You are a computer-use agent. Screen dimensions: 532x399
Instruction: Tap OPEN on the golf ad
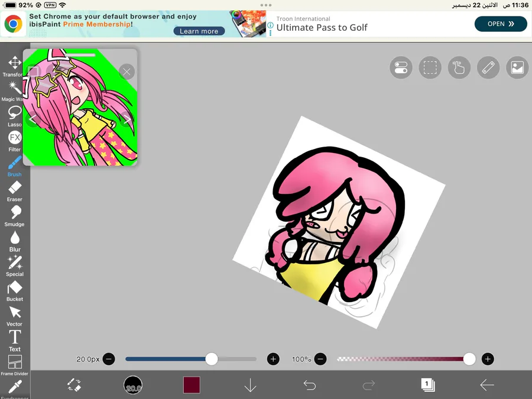click(501, 24)
